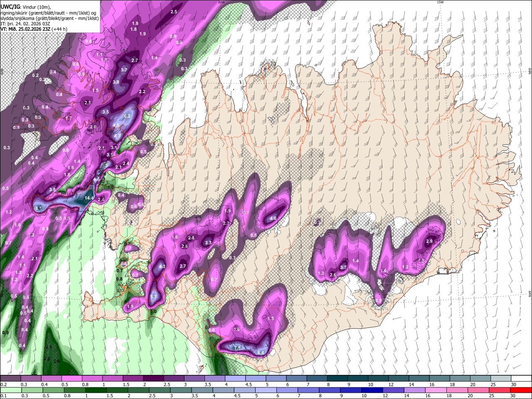This screenshot has height=399, width=532.
Task: Click the 4.0 map value in central Iceland
Action: 273,219
